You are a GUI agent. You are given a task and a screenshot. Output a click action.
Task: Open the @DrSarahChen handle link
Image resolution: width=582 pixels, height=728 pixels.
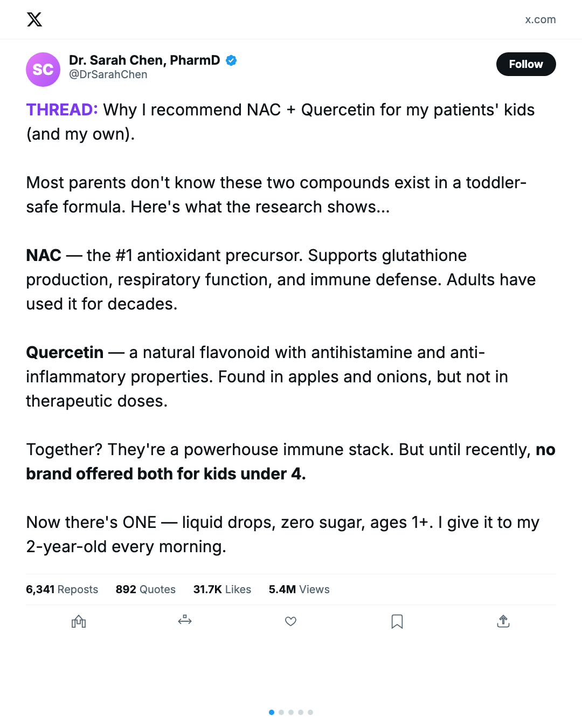(108, 74)
